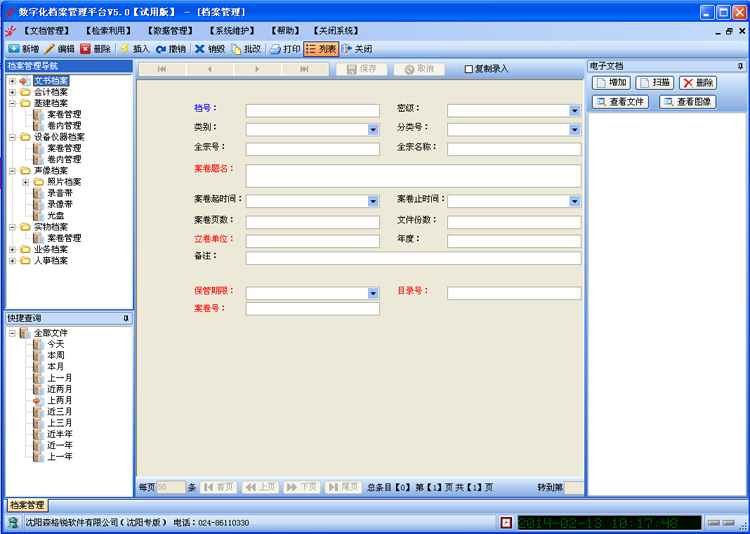Open the 类别 dropdown list
750x534 pixels.
373,130
